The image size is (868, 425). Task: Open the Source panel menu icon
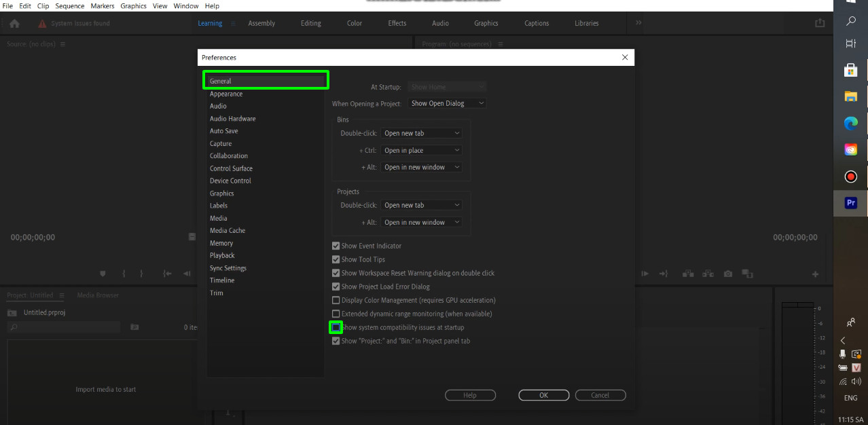[63, 44]
